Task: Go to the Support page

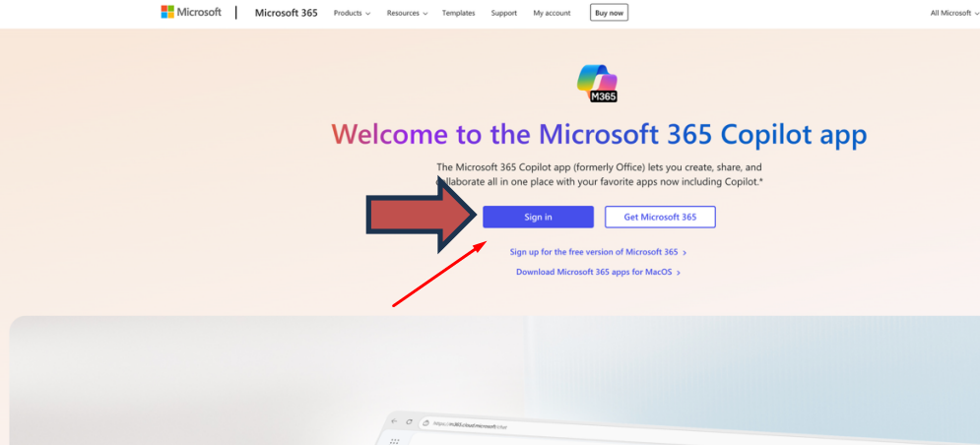Action: coord(503,13)
